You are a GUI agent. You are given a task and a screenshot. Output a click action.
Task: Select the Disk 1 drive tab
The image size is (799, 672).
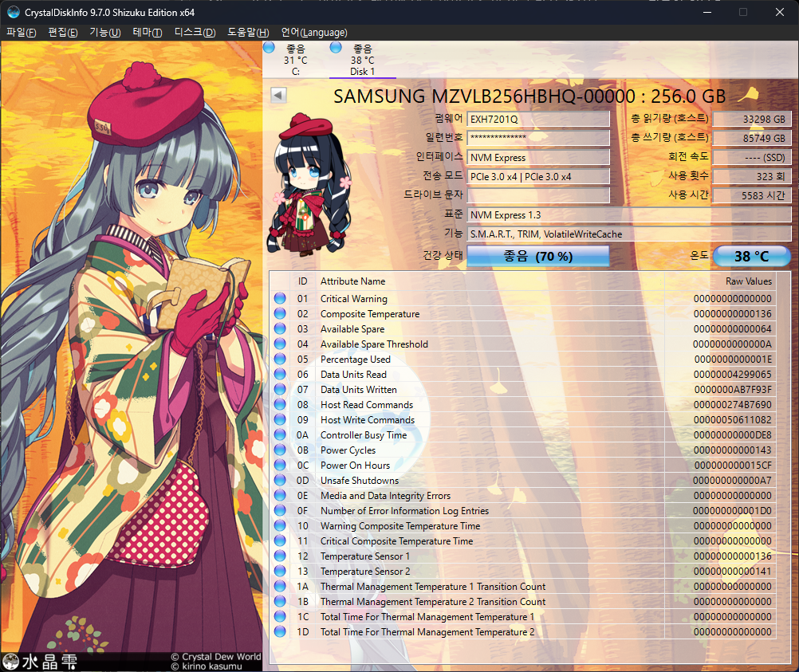362,60
